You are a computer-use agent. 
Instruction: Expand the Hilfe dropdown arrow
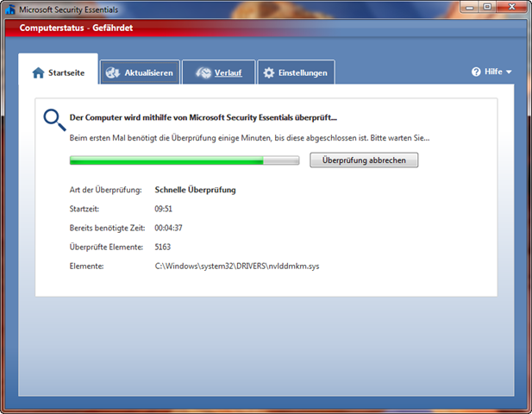[x=509, y=72]
